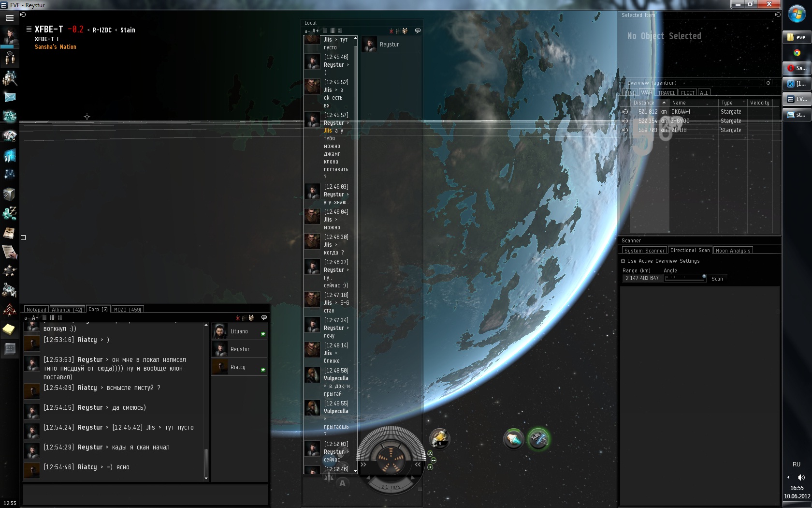Click the Overview target circle icon

pyautogui.click(x=768, y=83)
